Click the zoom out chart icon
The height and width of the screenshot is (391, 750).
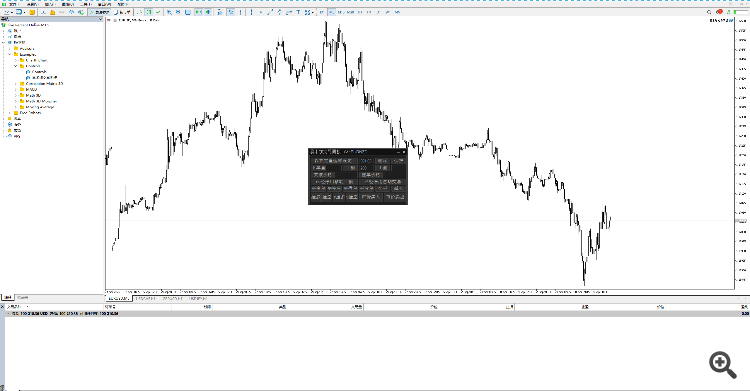[178, 12]
